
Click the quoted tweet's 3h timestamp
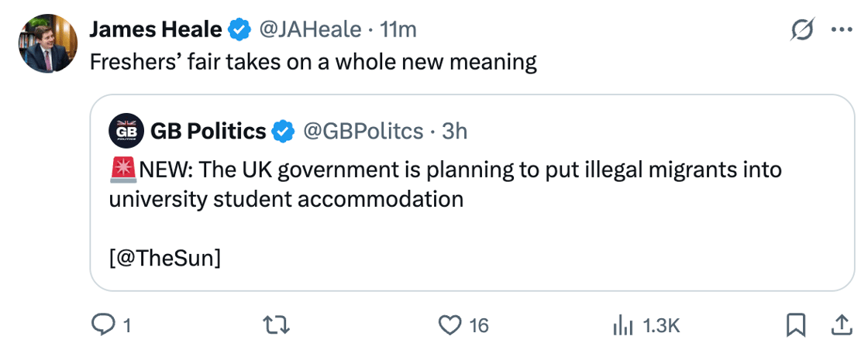pos(455,132)
